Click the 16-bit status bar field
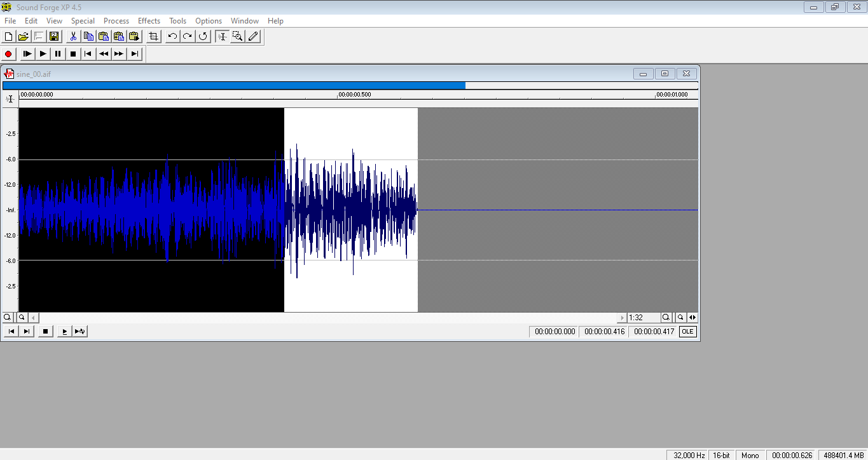868x460 pixels. click(722, 455)
